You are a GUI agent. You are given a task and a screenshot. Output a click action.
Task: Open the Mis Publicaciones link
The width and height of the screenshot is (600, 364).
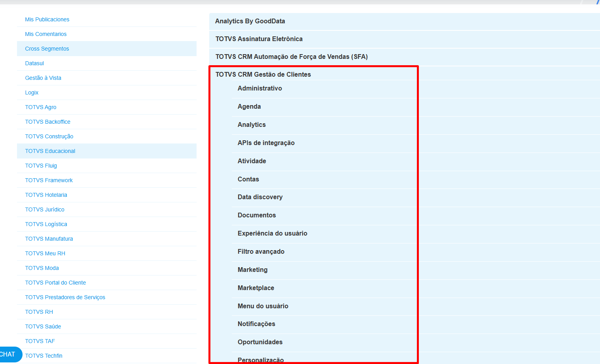47,19
